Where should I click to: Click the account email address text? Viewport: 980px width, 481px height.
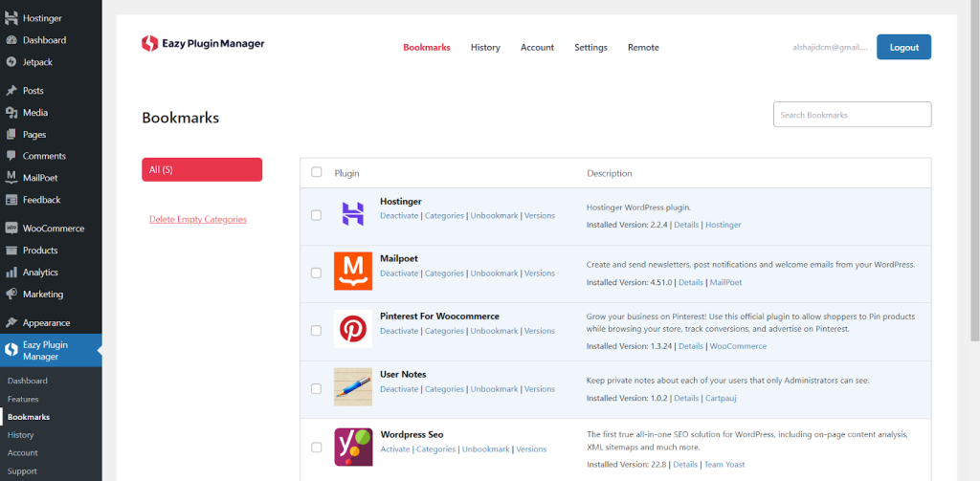[830, 48]
